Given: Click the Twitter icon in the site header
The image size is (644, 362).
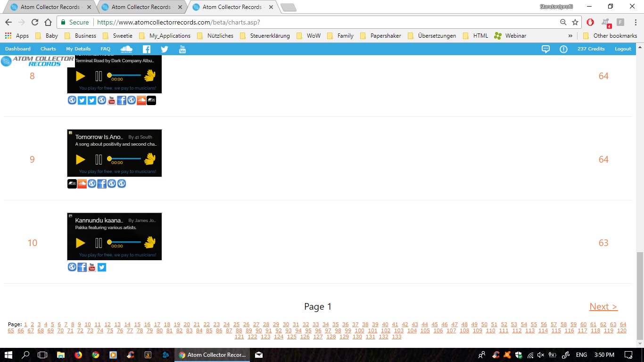Looking at the screenshot, I should 165,49.
